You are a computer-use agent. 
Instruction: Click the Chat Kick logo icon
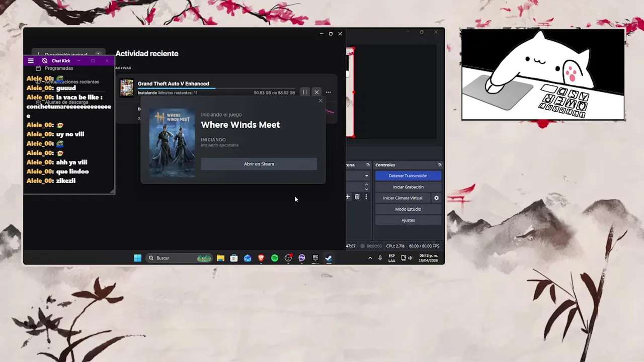tap(45, 61)
